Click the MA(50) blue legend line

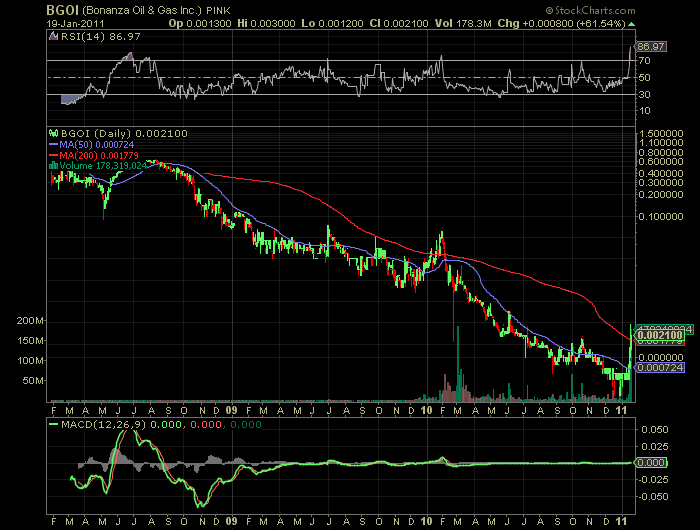[x=54, y=145]
